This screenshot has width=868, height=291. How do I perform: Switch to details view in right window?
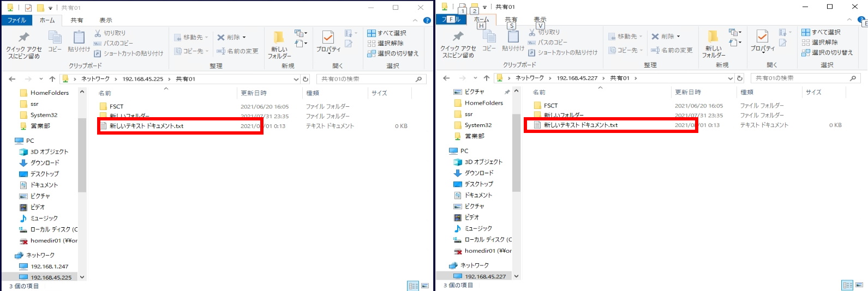847,285
